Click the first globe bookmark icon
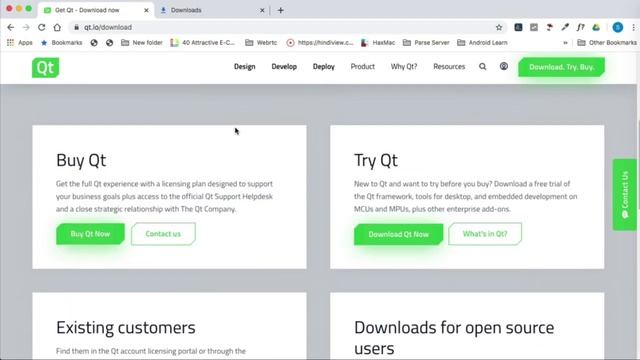This screenshot has height=360, width=640. (94, 42)
